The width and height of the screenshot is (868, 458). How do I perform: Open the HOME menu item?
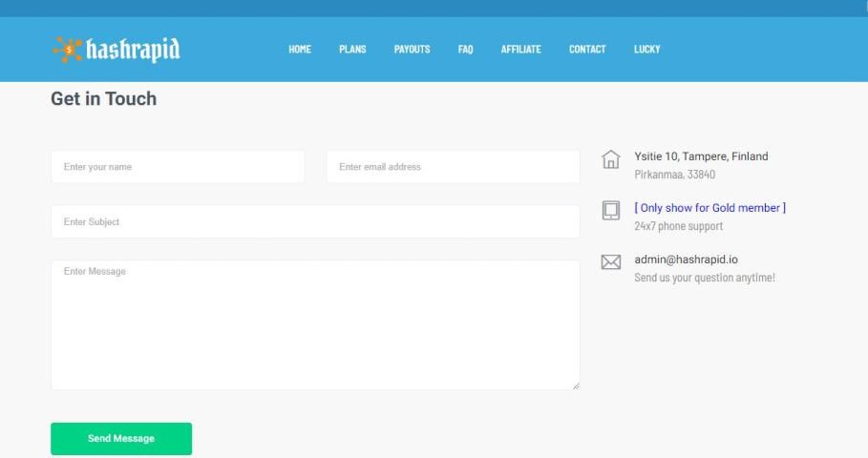click(x=300, y=50)
